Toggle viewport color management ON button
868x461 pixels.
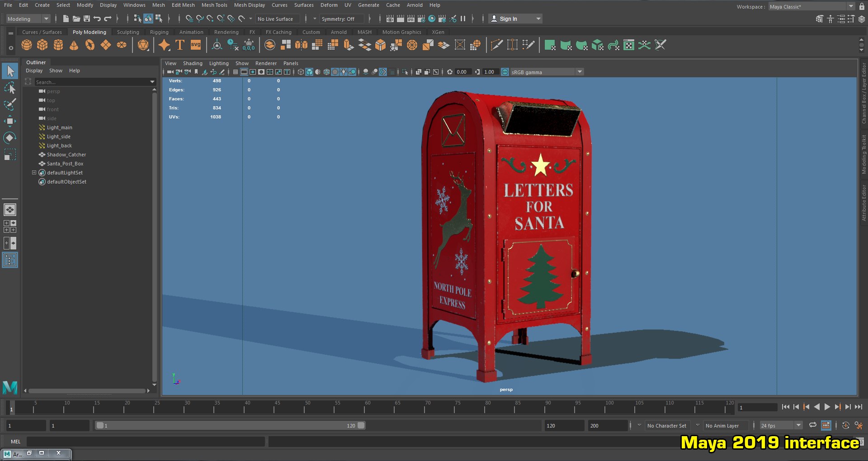click(x=505, y=72)
